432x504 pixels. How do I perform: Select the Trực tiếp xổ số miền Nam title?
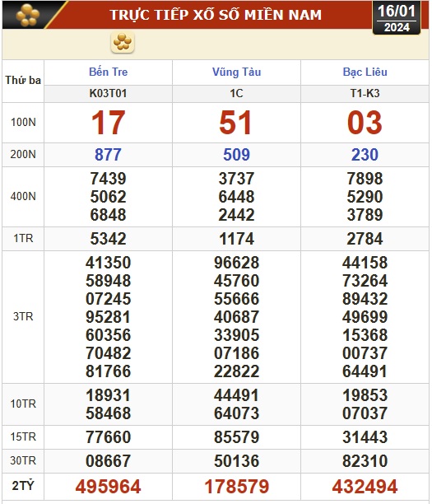[216, 15]
